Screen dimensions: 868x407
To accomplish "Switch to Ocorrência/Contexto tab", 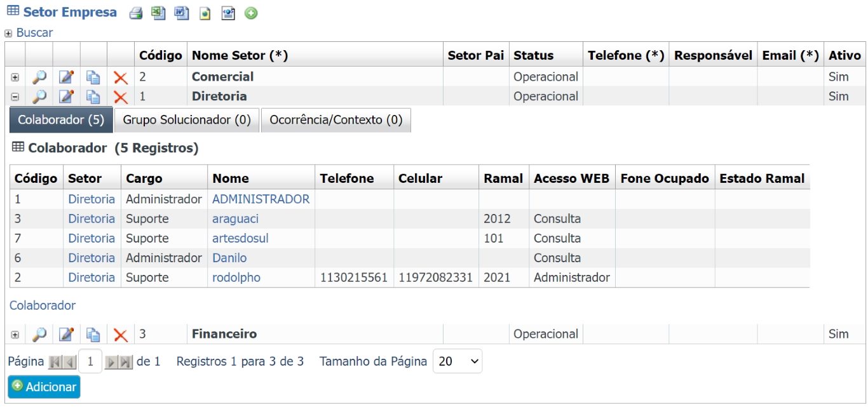I will point(336,119).
